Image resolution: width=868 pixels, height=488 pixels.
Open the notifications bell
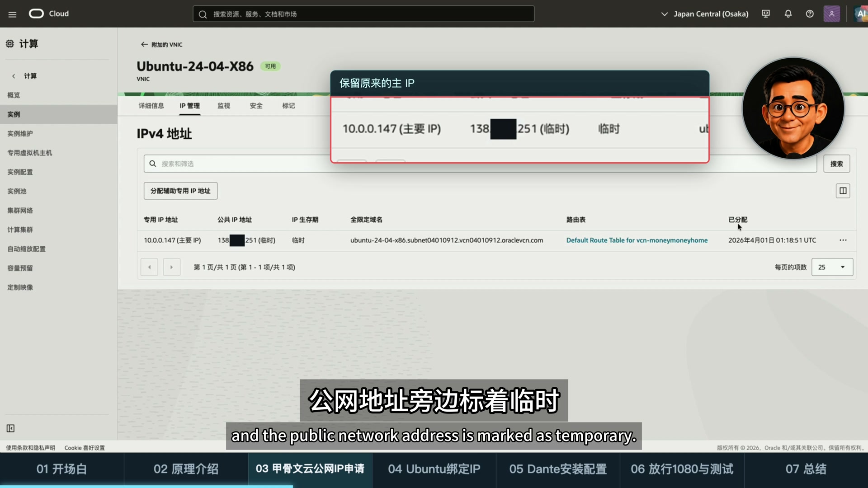point(788,14)
